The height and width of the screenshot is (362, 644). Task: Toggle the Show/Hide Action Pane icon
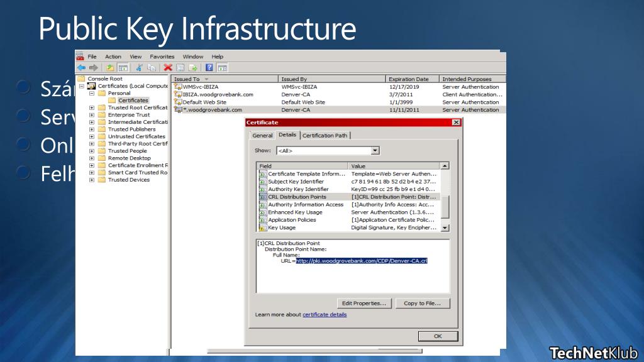coord(222,68)
